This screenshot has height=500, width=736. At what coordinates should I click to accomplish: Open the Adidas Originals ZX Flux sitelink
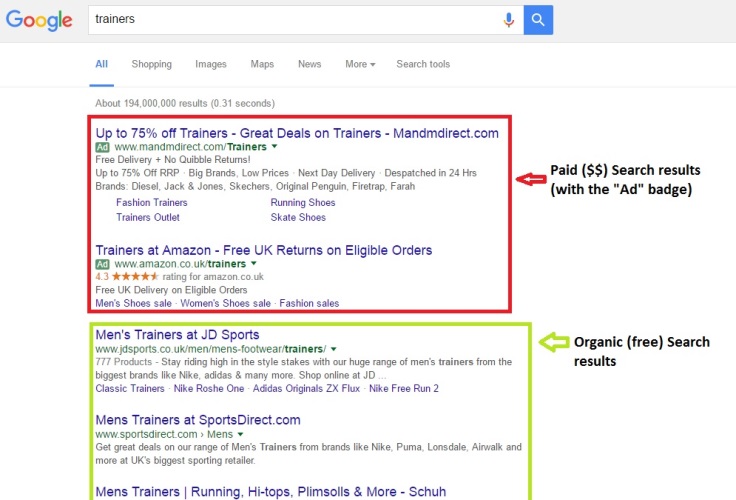pyautogui.click(x=306, y=389)
